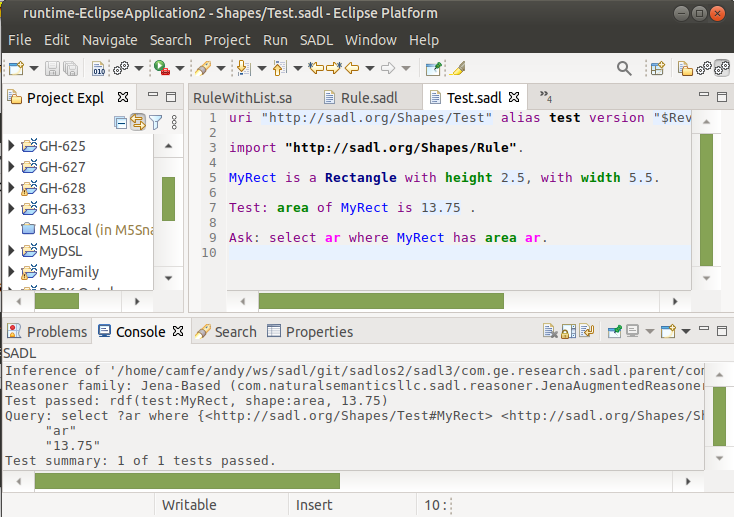Switch to the Search view tab
Screen dimensions: 734x517
226,332
